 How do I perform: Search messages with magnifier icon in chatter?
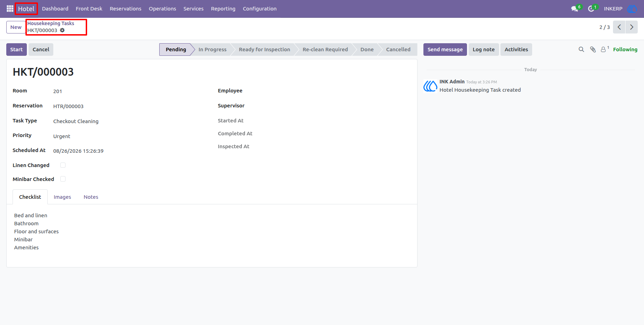(581, 50)
